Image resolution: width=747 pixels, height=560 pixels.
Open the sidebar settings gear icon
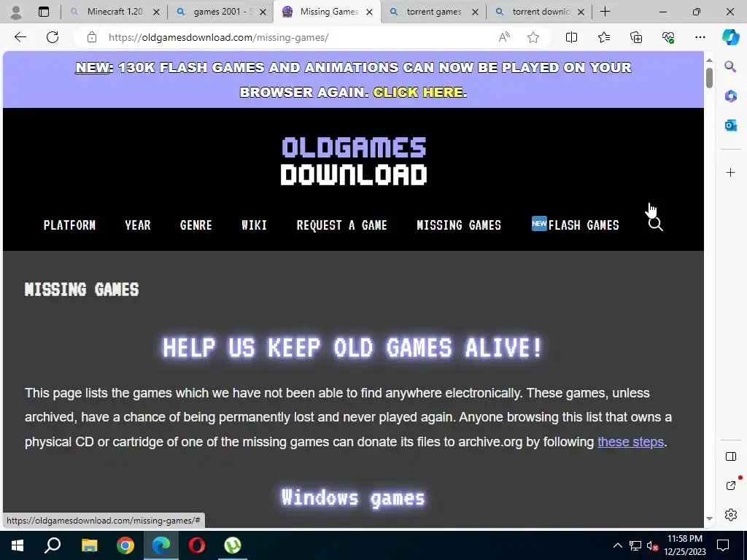(x=731, y=515)
